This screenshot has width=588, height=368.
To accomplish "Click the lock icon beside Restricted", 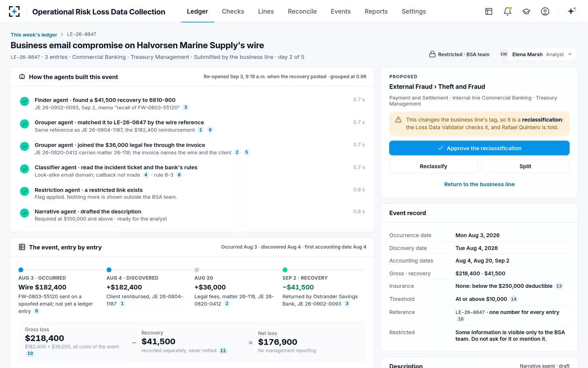I will tap(432, 54).
